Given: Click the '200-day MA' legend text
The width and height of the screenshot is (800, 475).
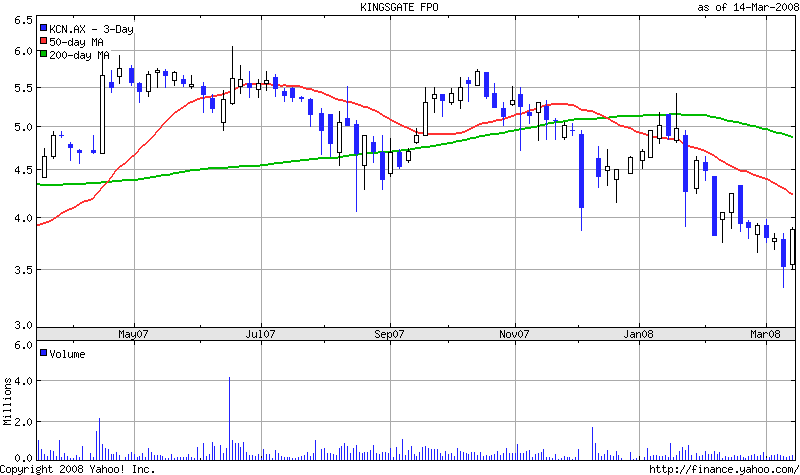Looking at the screenshot, I should coord(78,53).
